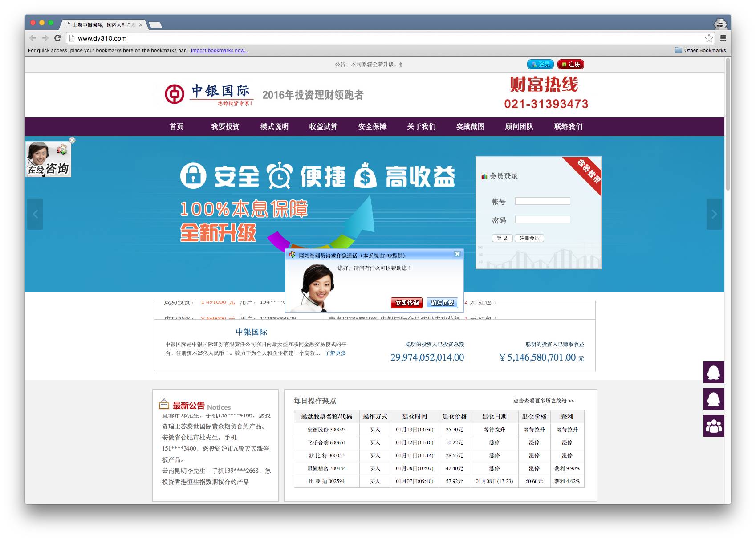Click the 操盘股票名称/代码 column header
Screen dimensions: 756x540
pos(326,417)
